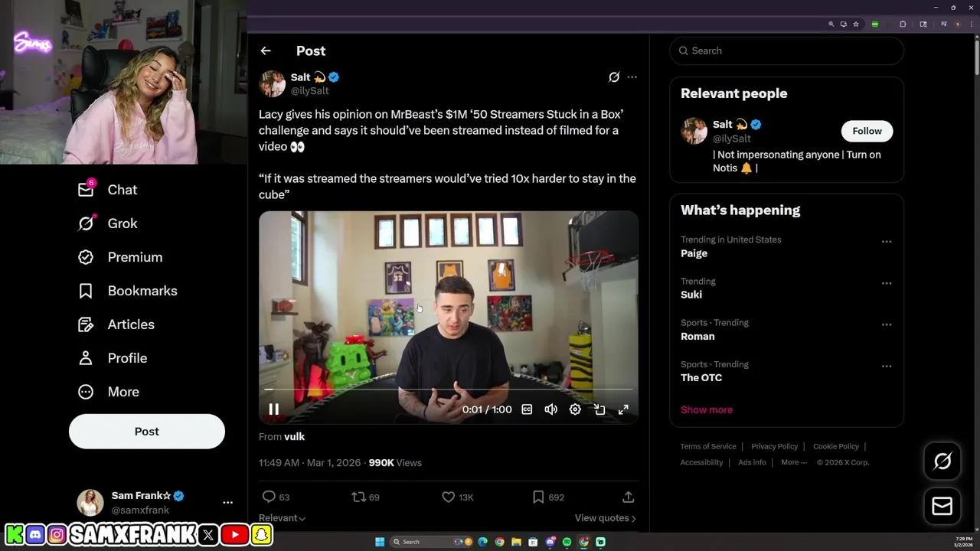Open Accessibility footer link
Screen dimensions: 980x551
click(701, 462)
